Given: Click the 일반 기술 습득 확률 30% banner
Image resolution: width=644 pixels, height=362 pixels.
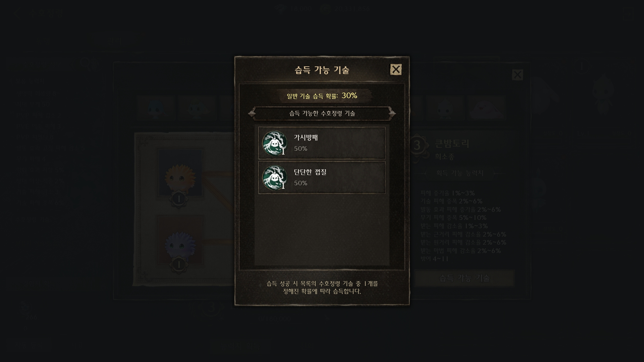Looking at the screenshot, I should coord(322,96).
